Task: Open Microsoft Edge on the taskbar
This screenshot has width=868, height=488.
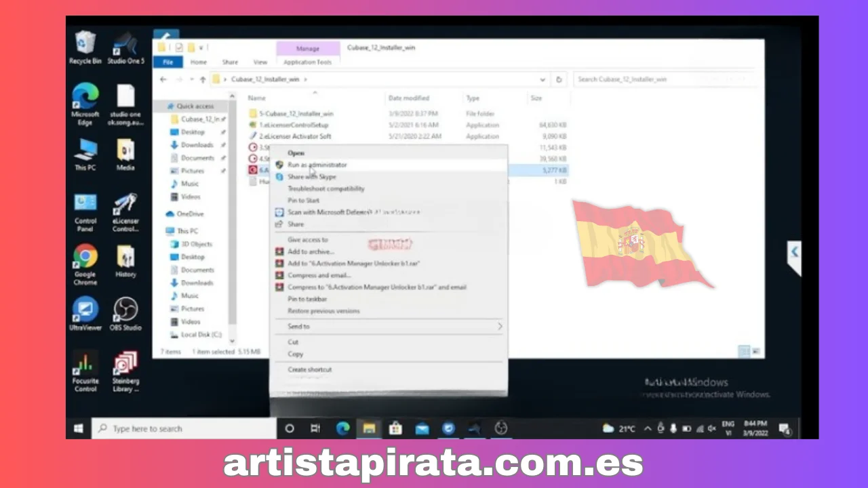Action: point(343,428)
